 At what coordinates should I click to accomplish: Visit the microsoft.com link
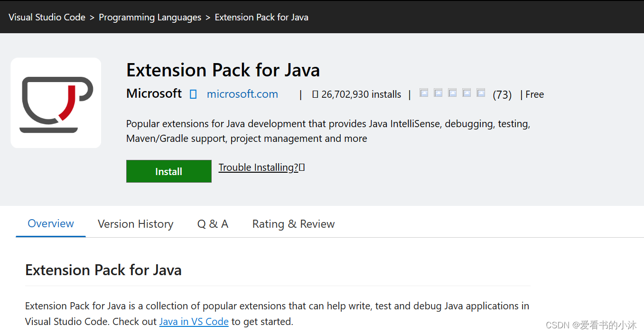coord(243,94)
